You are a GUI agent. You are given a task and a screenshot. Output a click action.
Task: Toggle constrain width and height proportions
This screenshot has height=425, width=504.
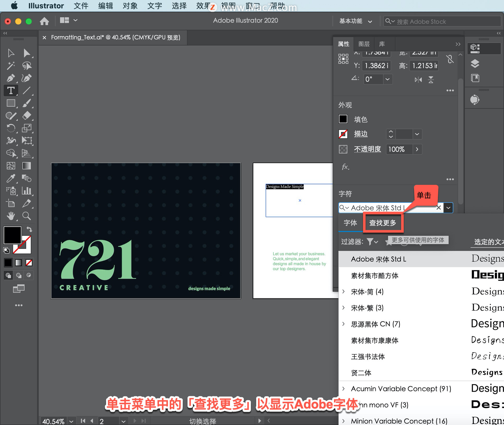tap(450, 59)
